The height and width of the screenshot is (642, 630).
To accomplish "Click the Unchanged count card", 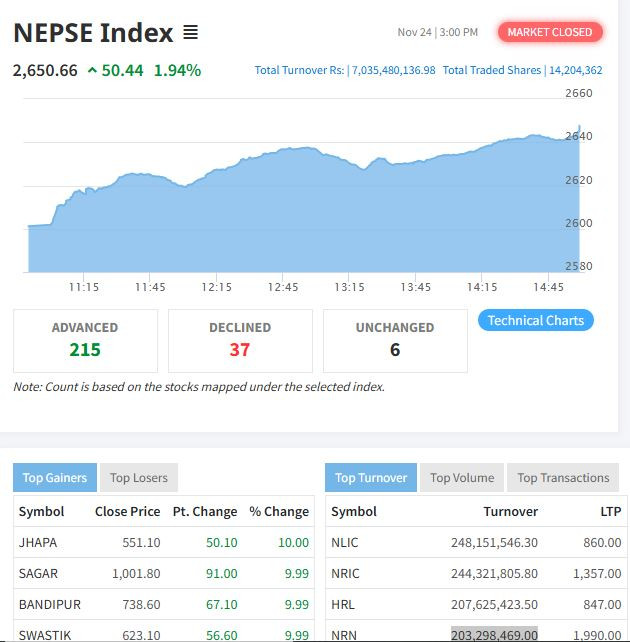I will 395,340.
